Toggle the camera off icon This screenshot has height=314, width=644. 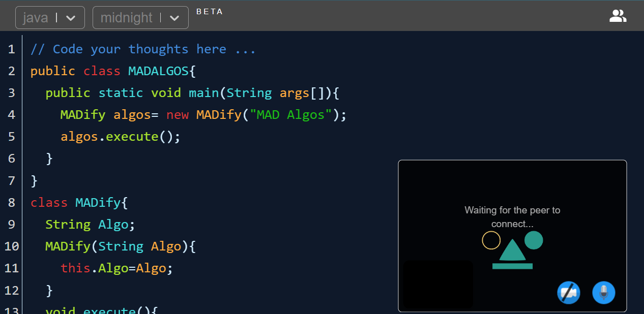tap(568, 293)
